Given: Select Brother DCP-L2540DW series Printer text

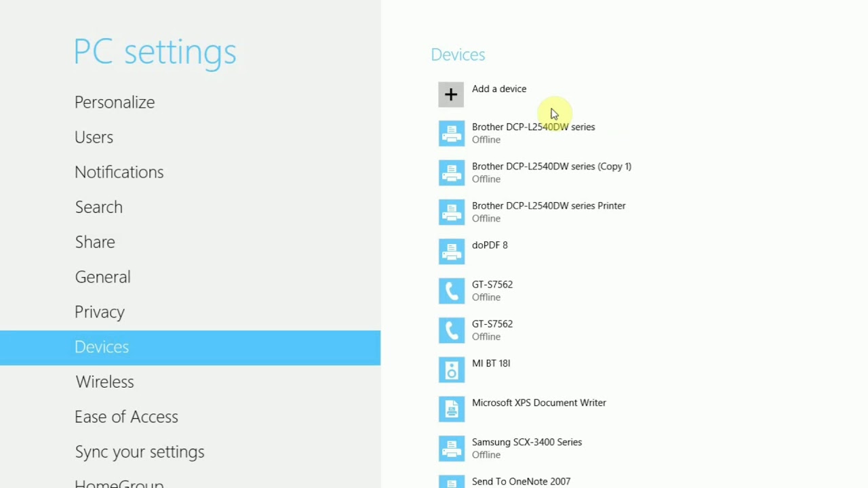Looking at the screenshot, I should pos(549,205).
